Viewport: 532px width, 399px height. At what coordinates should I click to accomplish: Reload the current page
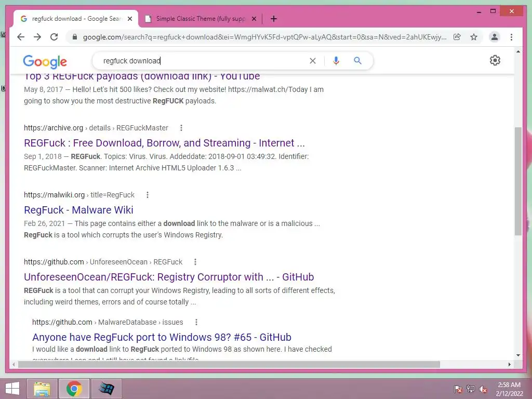point(54,37)
